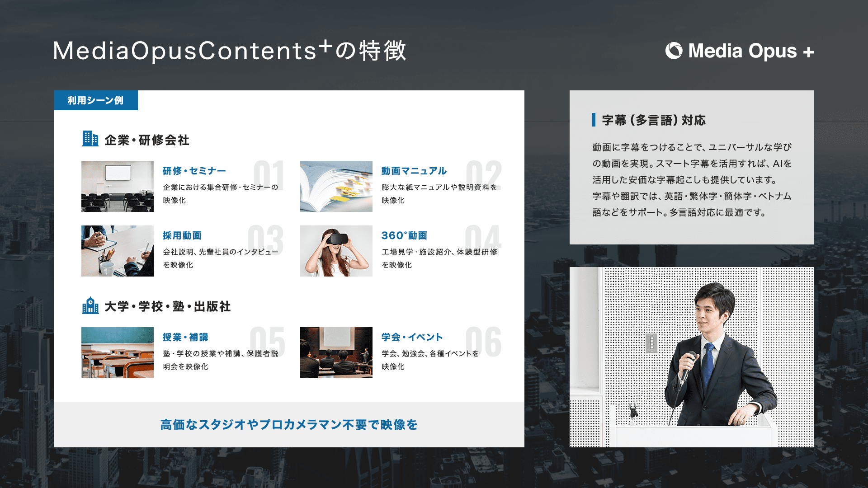Click the 授業・補講 heading

186,337
